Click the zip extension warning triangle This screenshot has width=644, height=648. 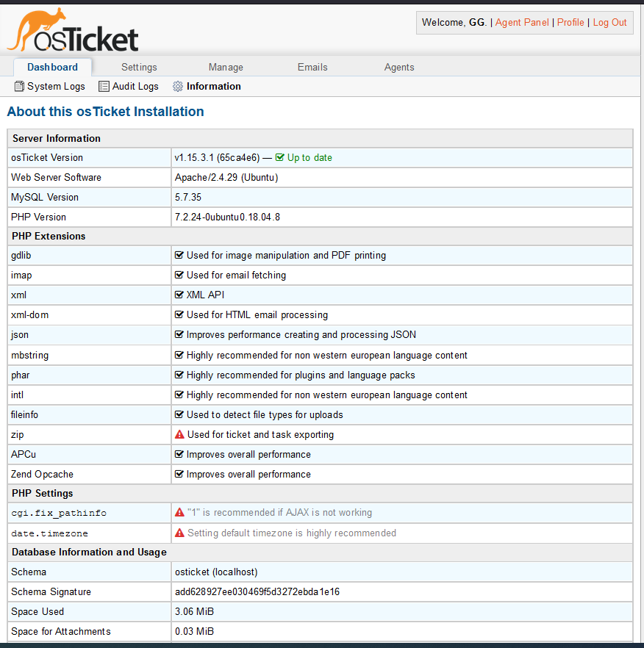(x=179, y=434)
